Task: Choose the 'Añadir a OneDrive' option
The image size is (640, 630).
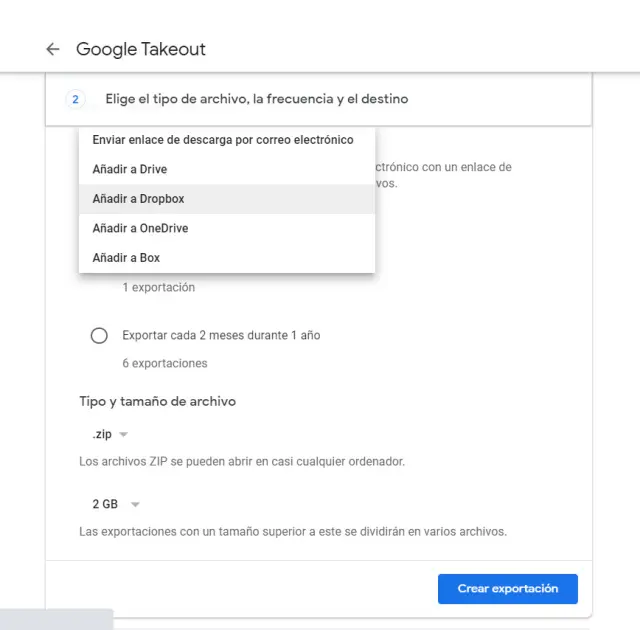Action: 140,229
